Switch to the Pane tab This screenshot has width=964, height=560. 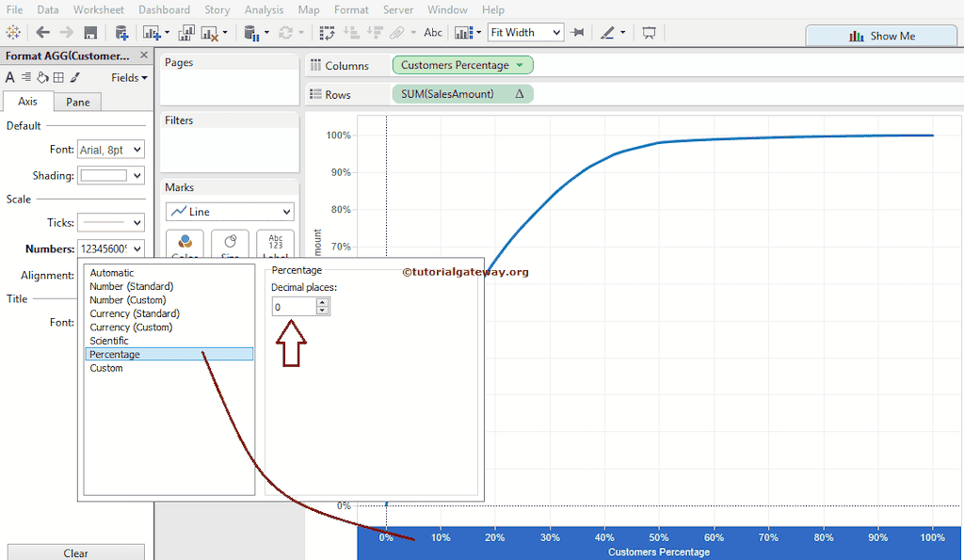78,102
